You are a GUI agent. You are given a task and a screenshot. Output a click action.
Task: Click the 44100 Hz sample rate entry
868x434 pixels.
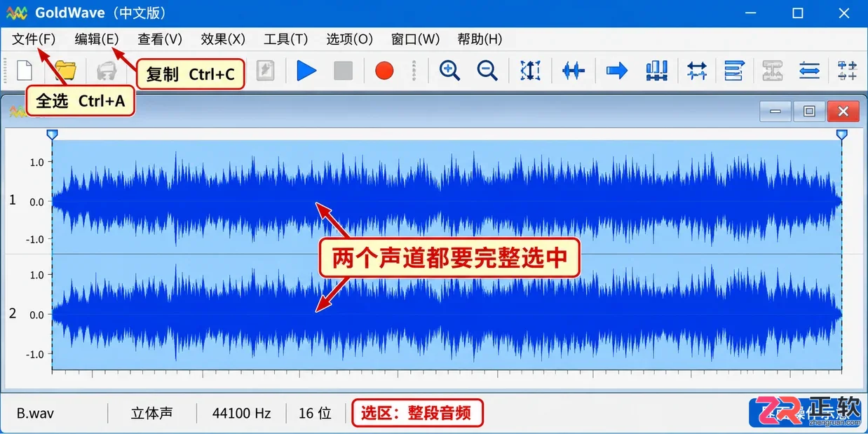pyautogui.click(x=242, y=413)
